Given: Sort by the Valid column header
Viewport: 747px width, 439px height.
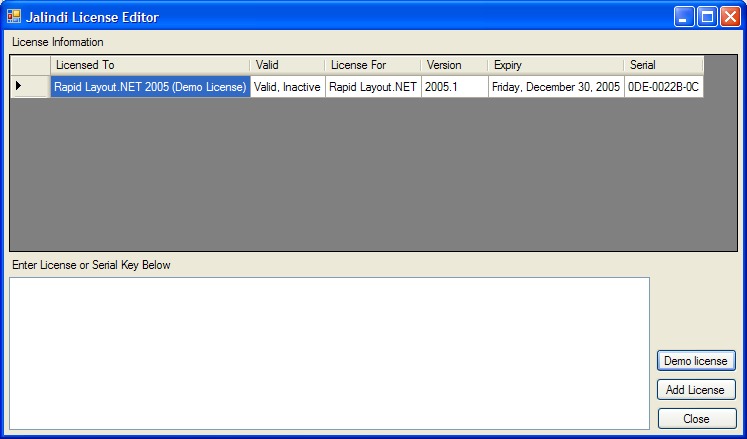Looking at the screenshot, I should coord(287,65).
